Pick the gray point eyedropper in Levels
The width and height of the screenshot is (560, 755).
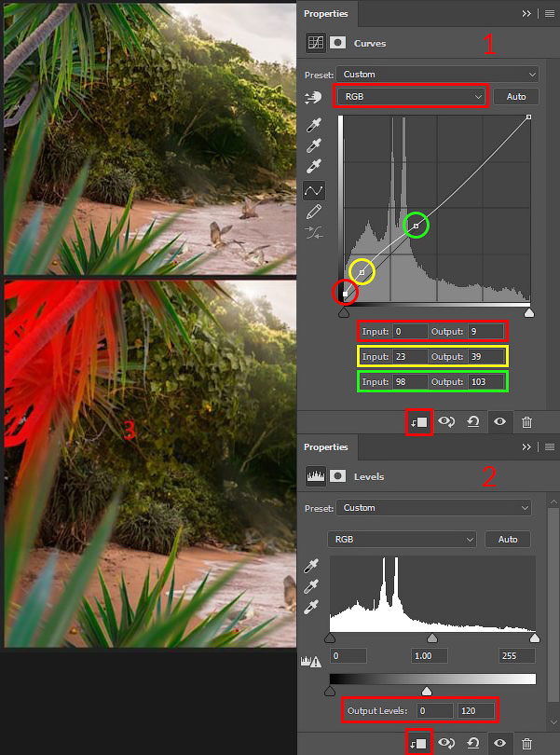click(x=311, y=586)
